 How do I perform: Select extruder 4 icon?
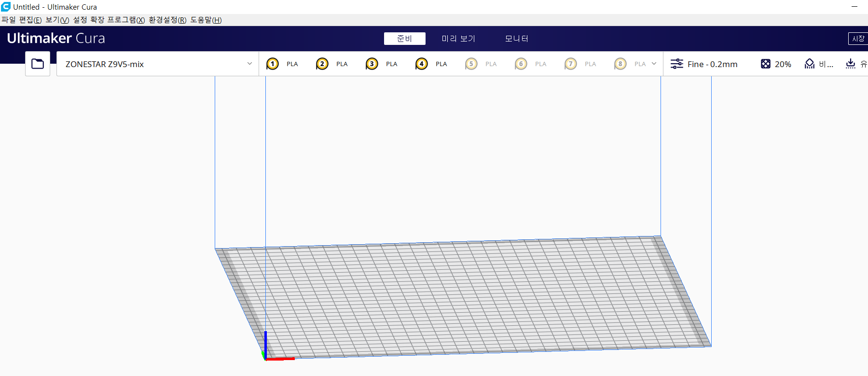(422, 64)
